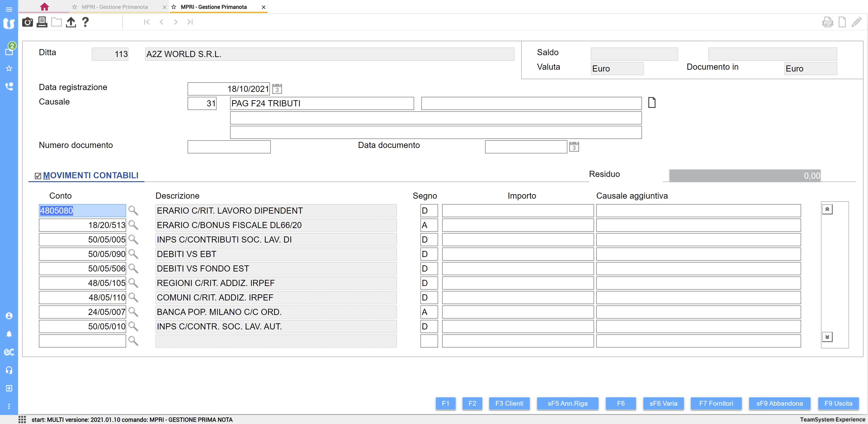Viewport: 868px width, 424px height.
Task: Open help with the question mark icon
Action: (x=85, y=22)
